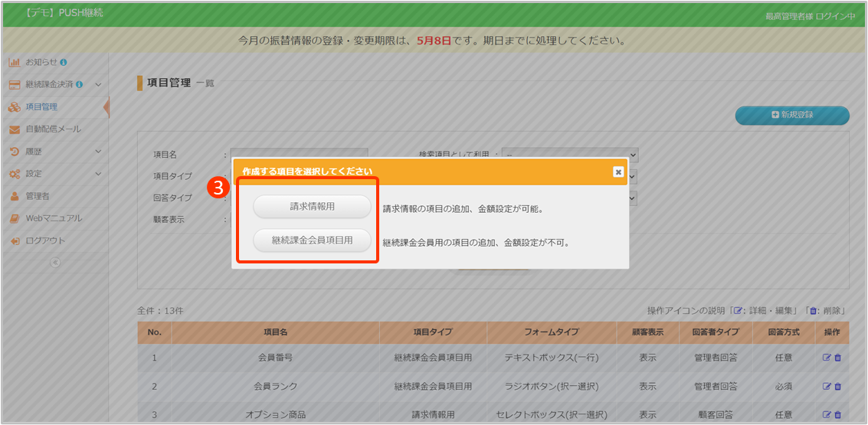Expand the 継続課金決済 sidebar submenu
This screenshot has width=868, height=425.
pos(98,84)
